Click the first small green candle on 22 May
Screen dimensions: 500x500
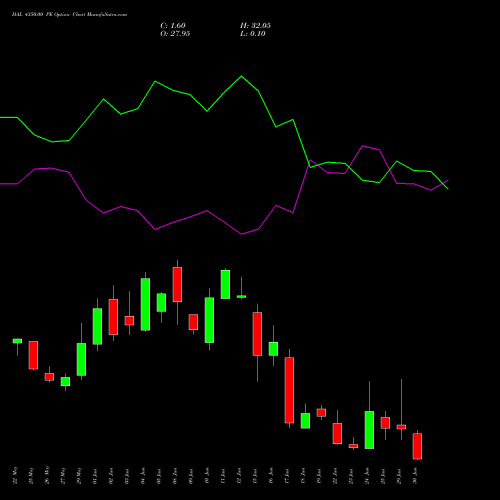pos(17,341)
